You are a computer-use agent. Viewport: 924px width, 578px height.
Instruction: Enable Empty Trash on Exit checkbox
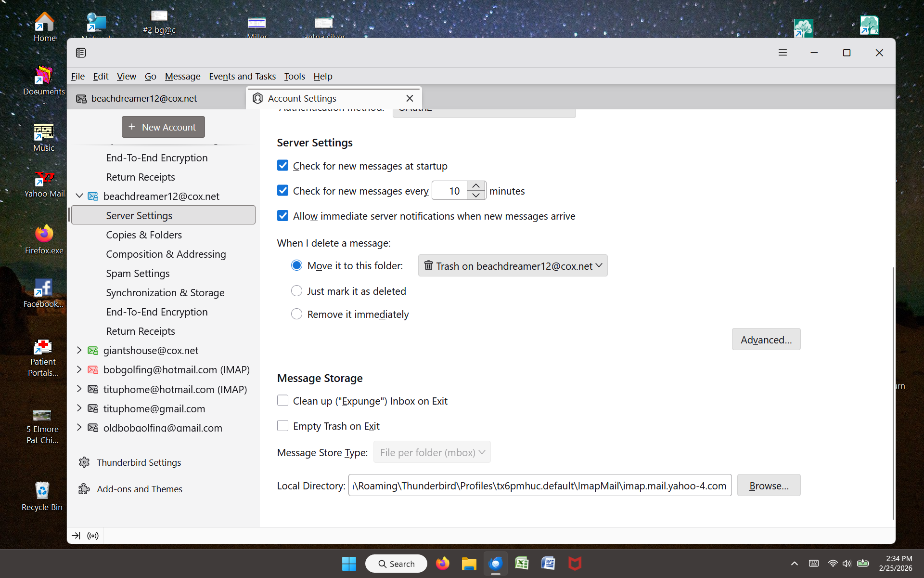(283, 426)
